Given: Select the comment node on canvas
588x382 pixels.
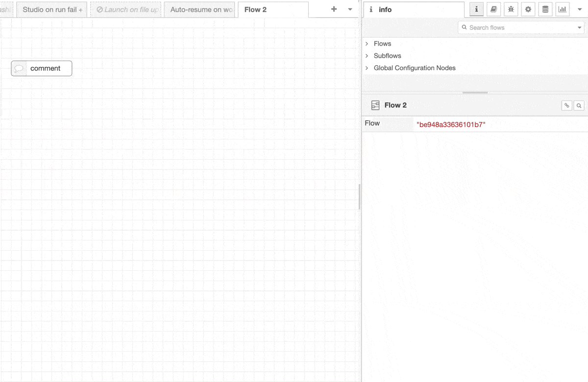Looking at the screenshot, I should coord(42,69).
